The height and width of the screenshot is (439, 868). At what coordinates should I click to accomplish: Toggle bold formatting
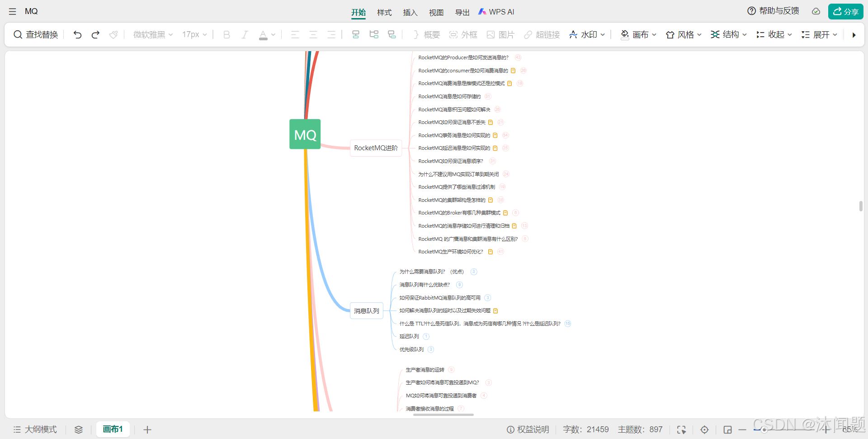[x=227, y=35]
